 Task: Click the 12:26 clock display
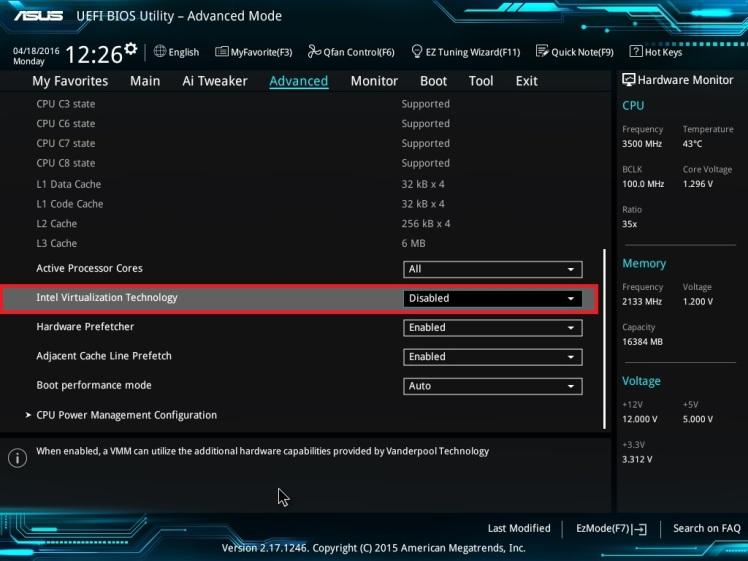coord(94,54)
